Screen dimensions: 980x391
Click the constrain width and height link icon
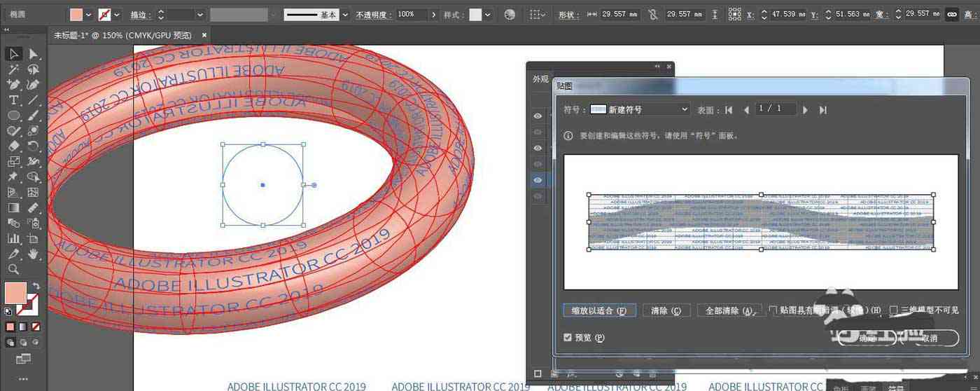point(952,14)
